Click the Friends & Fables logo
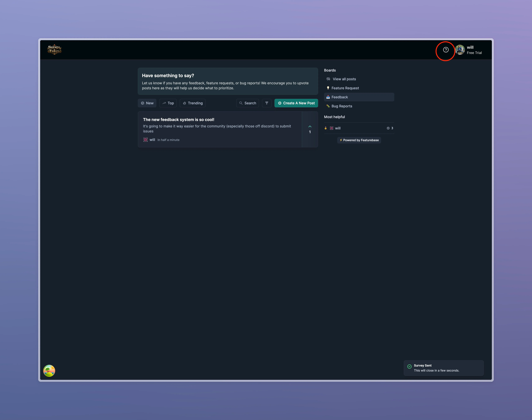 click(x=54, y=49)
